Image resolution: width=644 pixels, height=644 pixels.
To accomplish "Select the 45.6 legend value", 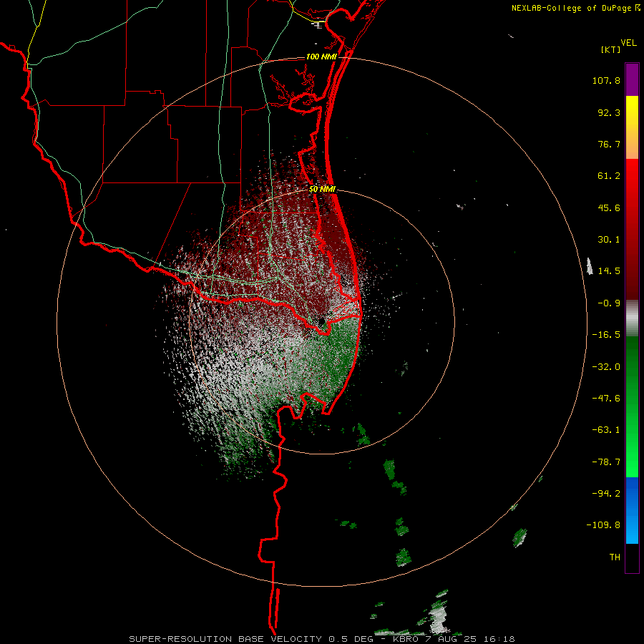I will 609,208.
